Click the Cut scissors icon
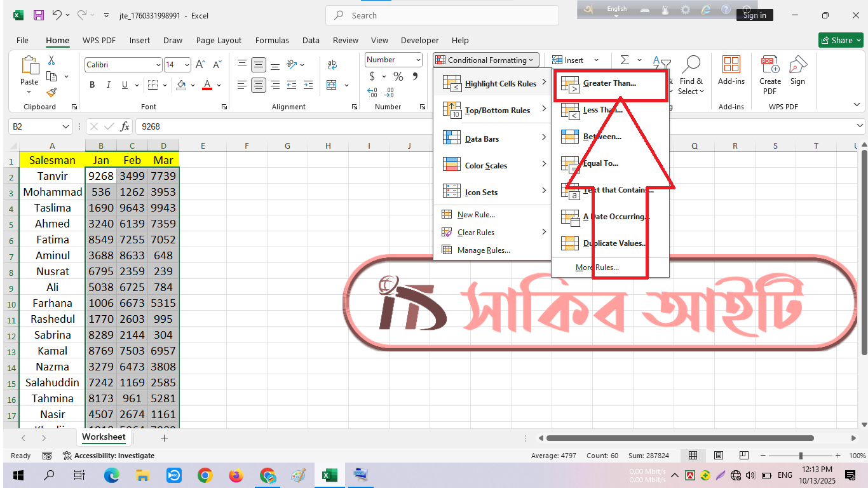The height and width of the screenshot is (488, 868). [51, 60]
